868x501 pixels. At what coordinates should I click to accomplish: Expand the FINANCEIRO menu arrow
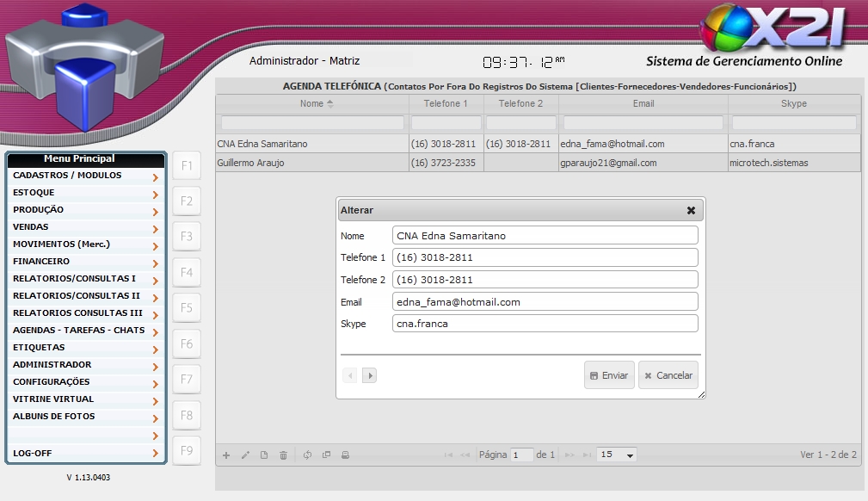tap(155, 263)
